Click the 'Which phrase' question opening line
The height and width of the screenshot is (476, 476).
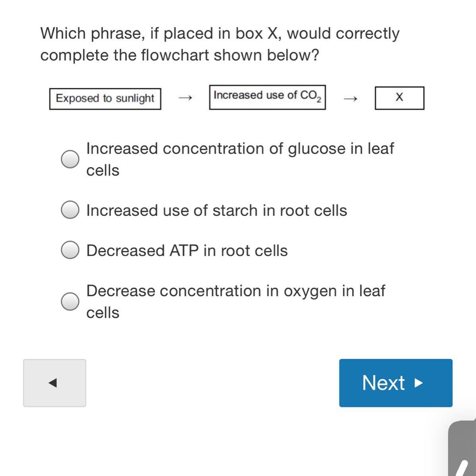pyautogui.click(x=220, y=34)
